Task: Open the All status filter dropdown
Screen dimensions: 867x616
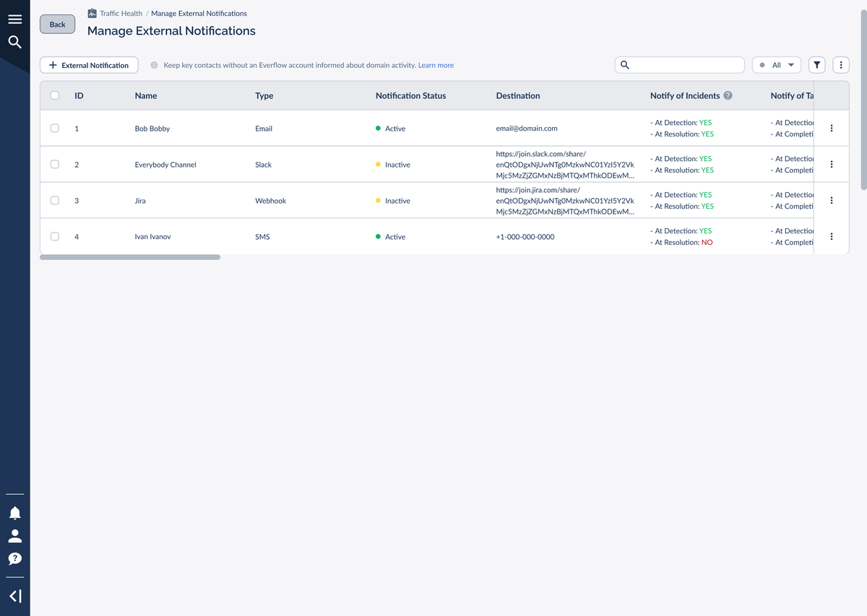Action: [x=777, y=65]
